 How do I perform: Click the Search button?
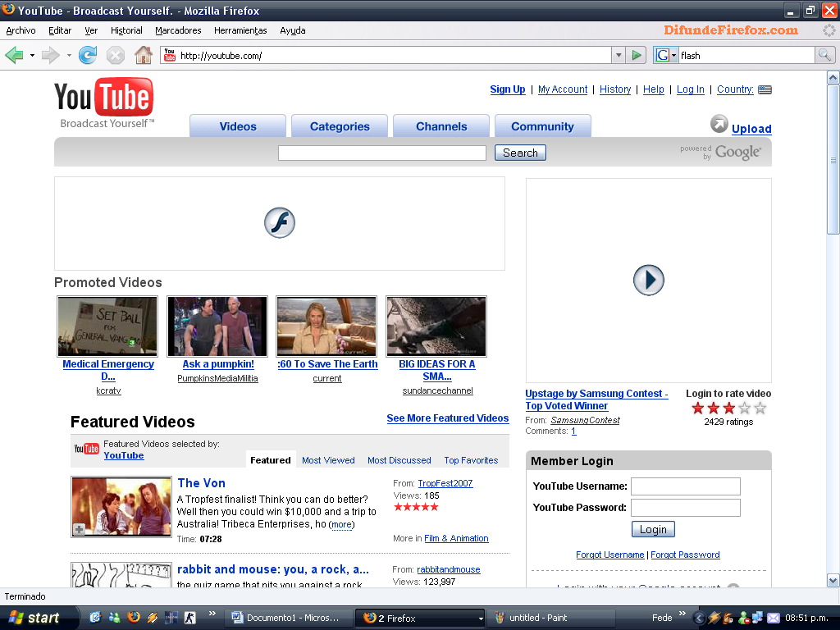pos(520,153)
